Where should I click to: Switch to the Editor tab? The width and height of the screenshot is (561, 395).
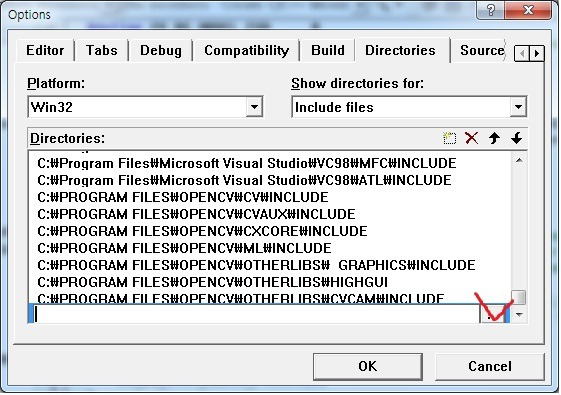(45, 50)
